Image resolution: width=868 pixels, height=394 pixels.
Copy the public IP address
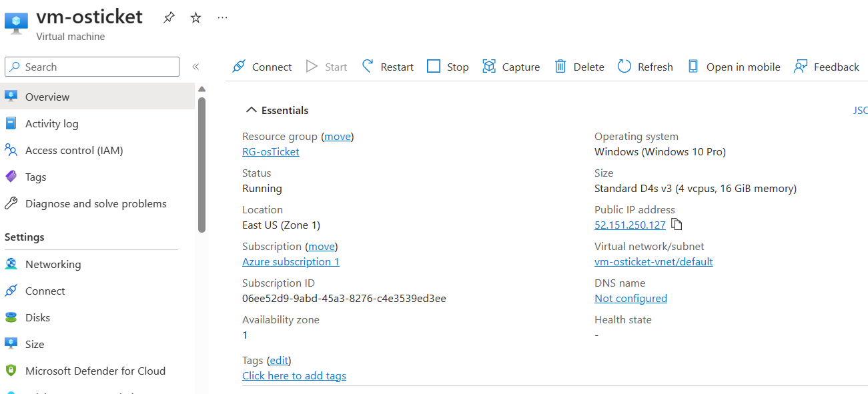tap(676, 225)
